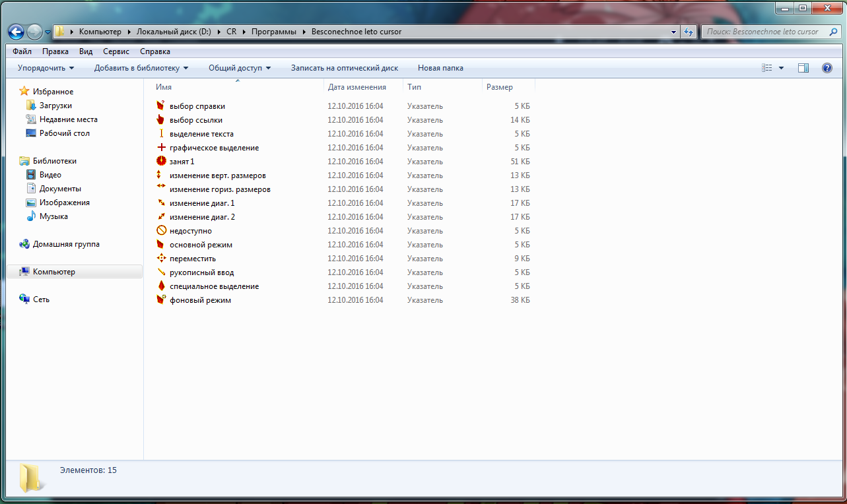
Task: Select the 'выбор ссылки' hand cursor icon
Action: point(160,119)
